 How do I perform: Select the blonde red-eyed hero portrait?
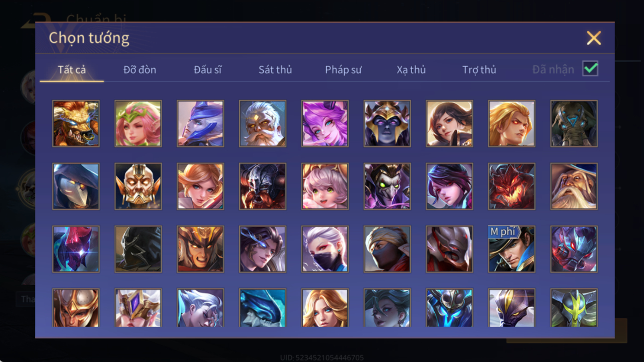(x=512, y=124)
